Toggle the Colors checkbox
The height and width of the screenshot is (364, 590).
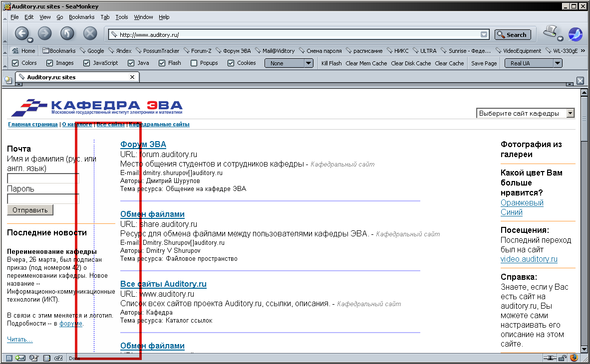(x=15, y=63)
